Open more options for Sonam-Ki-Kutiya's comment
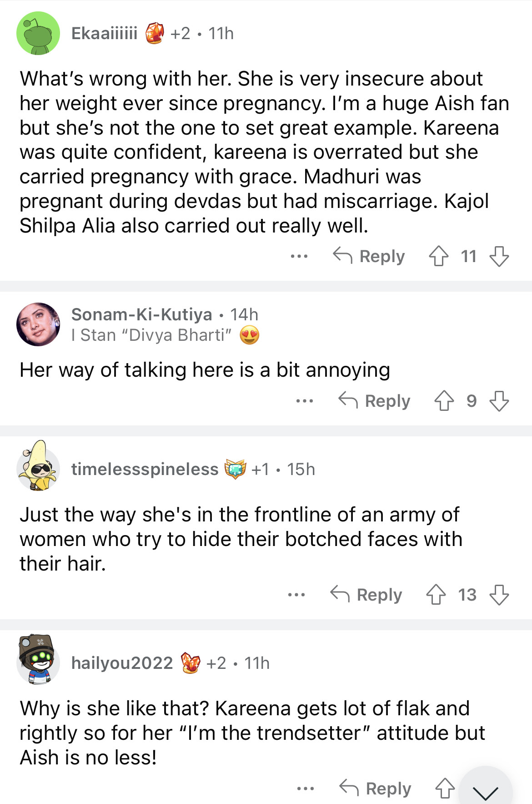The height and width of the screenshot is (804, 532). click(x=304, y=401)
